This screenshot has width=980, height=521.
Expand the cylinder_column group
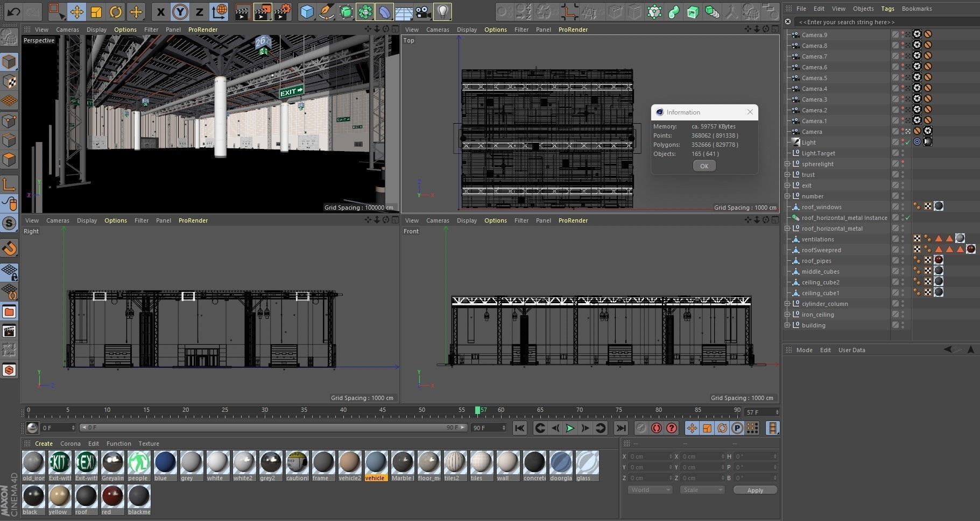click(x=787, y=304)
